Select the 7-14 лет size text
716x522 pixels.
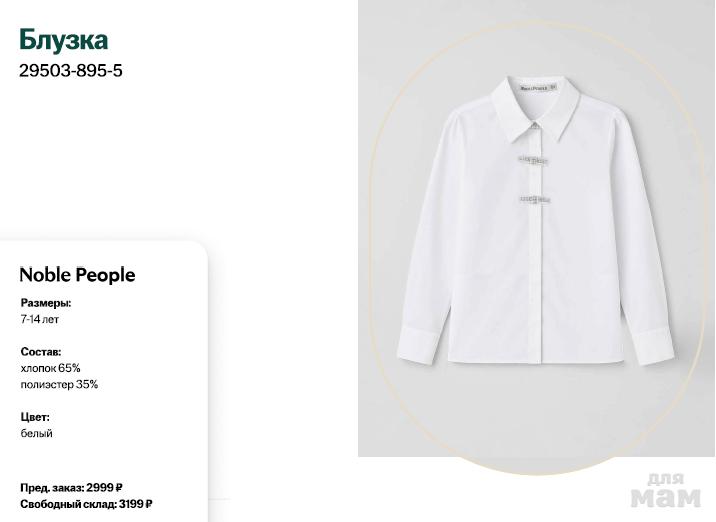39,319
